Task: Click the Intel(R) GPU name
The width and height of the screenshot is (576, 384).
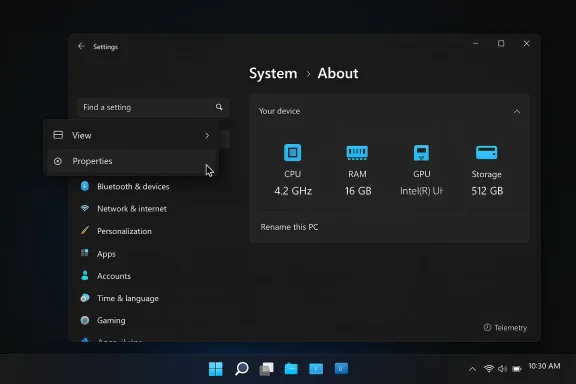Action: pos(421,191)
